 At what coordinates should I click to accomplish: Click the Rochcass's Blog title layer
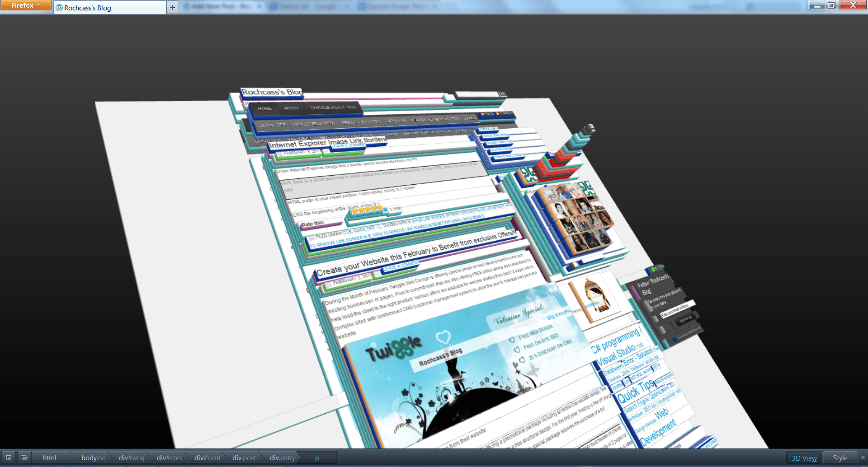pyautogui.click(x=272, y=92)
